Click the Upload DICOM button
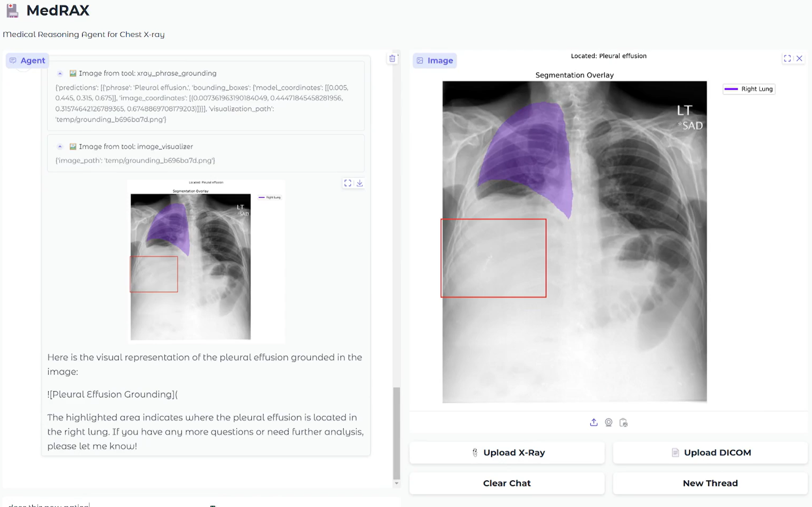This screenshot has width=812, height=507. point(710,452)
